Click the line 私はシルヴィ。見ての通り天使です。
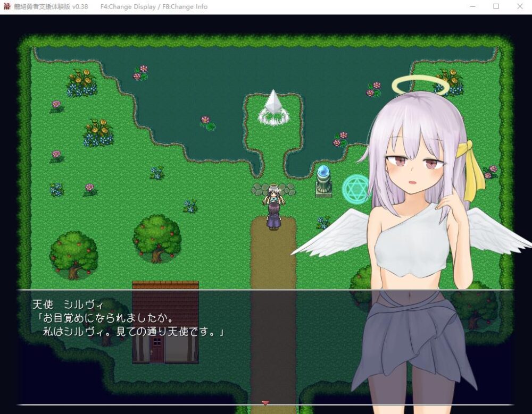Viewport: 532px width, 414px height. [134, 331]
